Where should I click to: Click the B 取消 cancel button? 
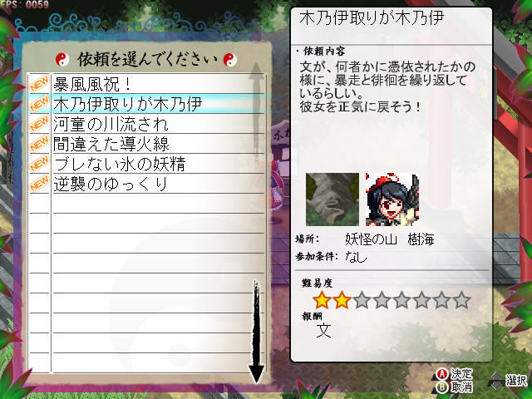coord(455,387)
